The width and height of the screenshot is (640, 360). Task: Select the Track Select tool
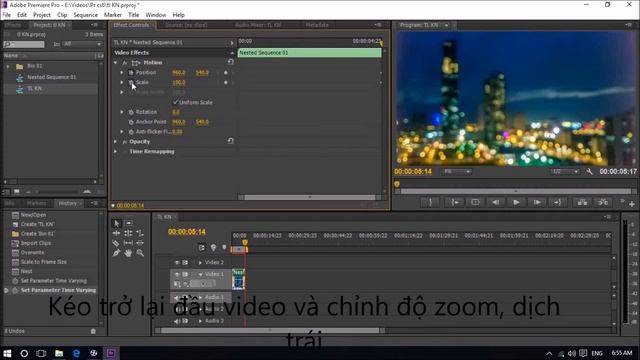(x=128, y=224)
